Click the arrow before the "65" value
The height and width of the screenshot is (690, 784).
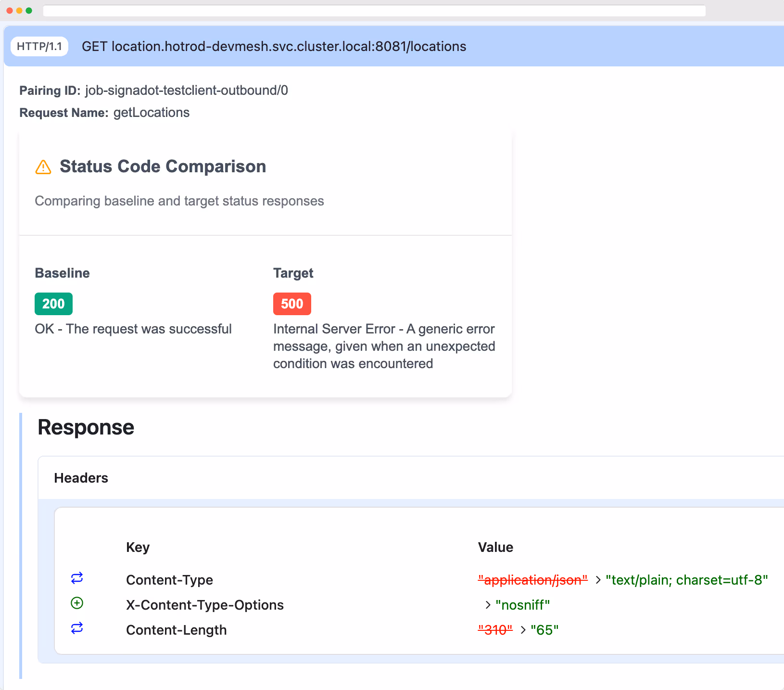523,630
